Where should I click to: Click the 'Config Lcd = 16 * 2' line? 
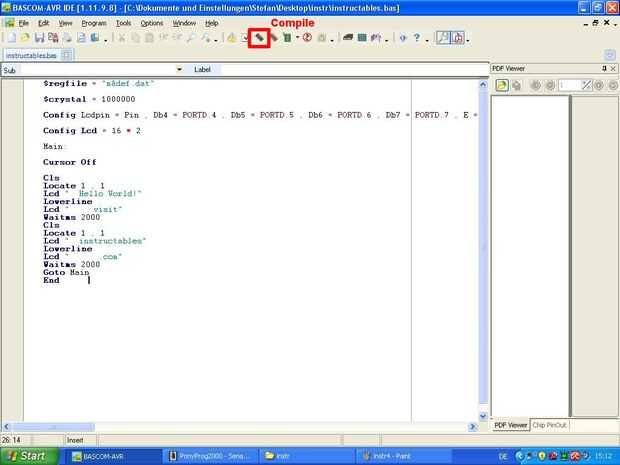point(92,131)
